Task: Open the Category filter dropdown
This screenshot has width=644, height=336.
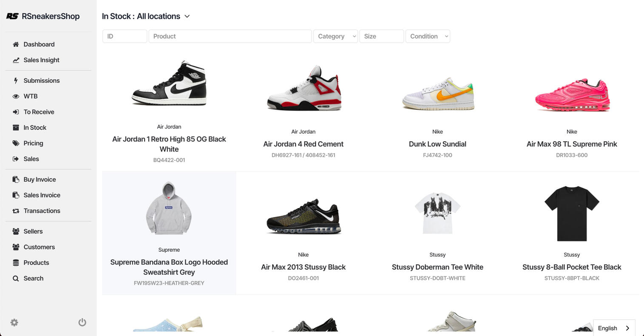Action: 335,36
